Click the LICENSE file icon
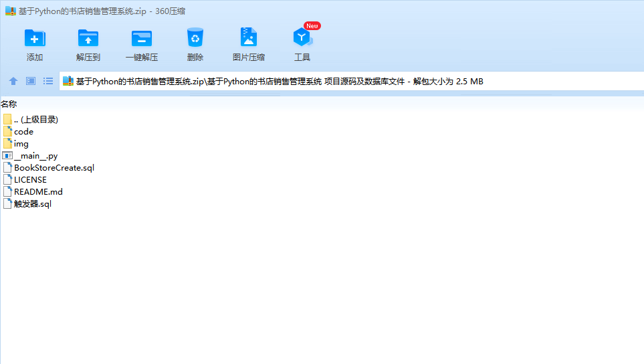The height and width of the screenshot is (364, 644). tap(7, 179)
